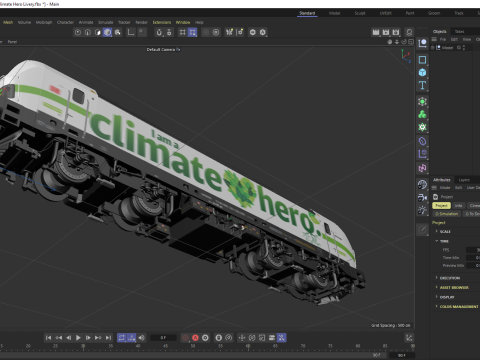The image size is (480, 360).
Task: Open the Objects panel File menu
Action: 443,39
